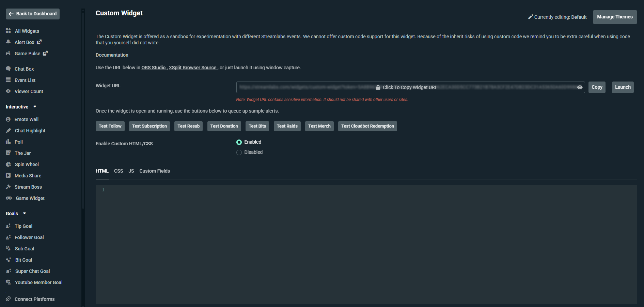Screen dimensions: 644x307
Task: Switch to the CSS tab
Action: coord(119,171)
